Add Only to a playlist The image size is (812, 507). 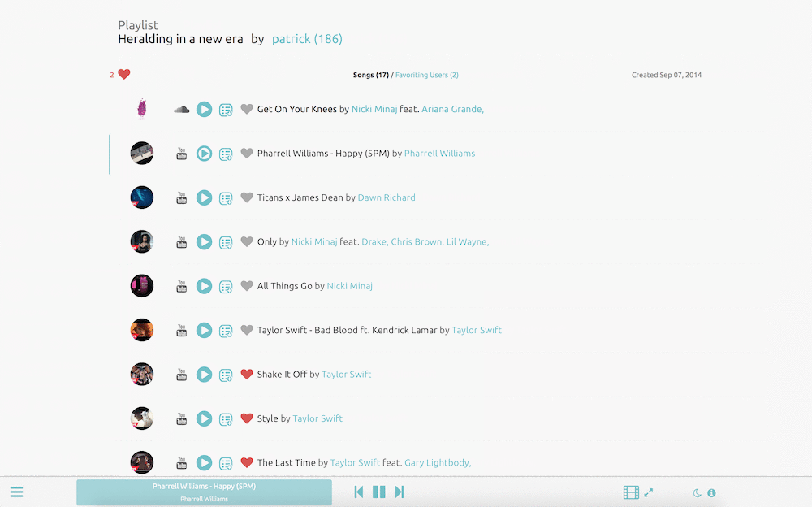(226, 243)
